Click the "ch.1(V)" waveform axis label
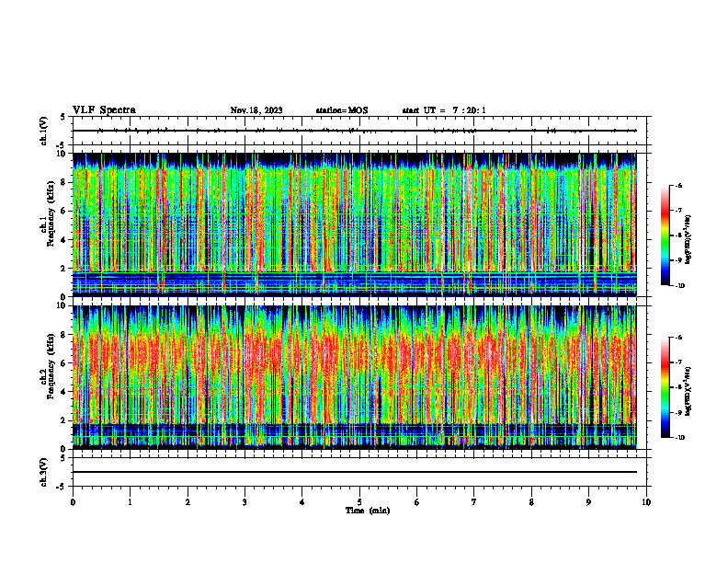 44,131
